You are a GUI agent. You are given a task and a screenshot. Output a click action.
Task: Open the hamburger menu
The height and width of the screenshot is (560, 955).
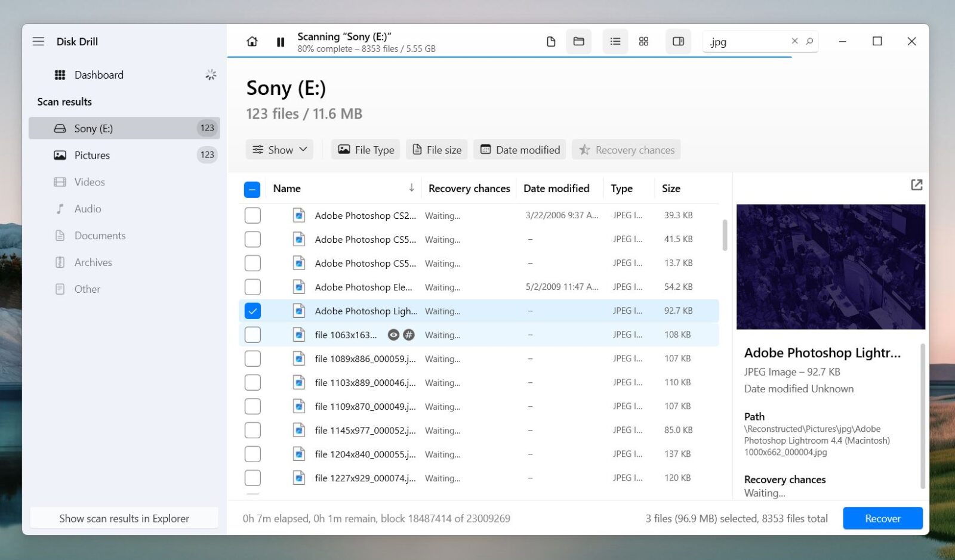click(38, 42)
